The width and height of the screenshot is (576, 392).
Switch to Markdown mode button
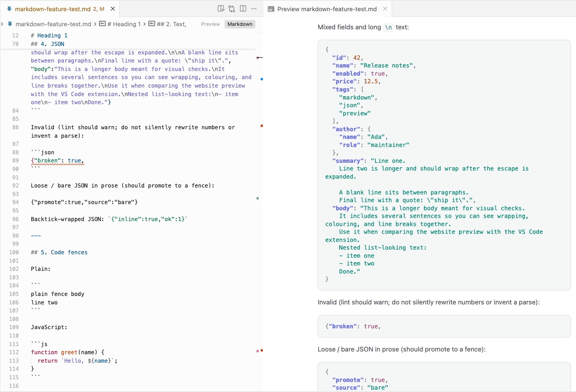[240, 24]
